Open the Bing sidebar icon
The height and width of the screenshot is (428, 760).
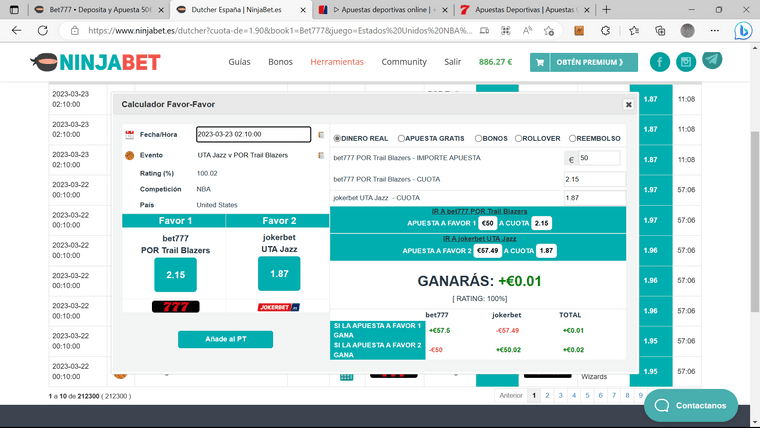[743, 31]
